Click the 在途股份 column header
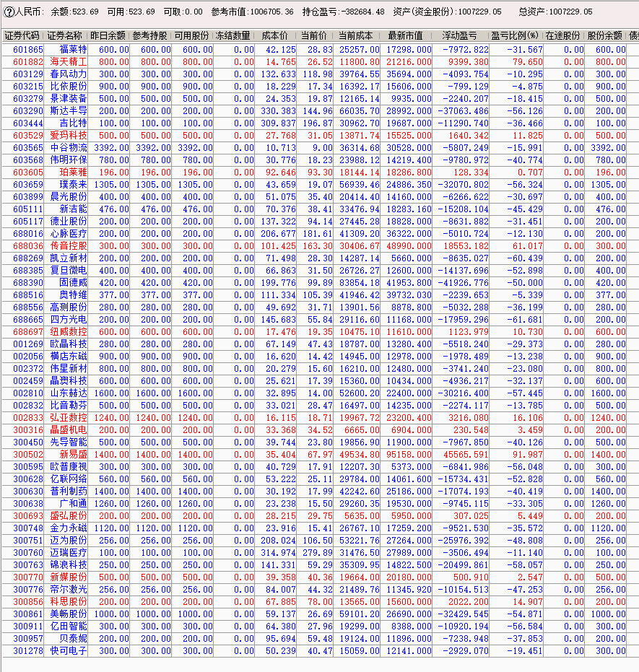The image size is (639, 672). (x=563, y=35)
